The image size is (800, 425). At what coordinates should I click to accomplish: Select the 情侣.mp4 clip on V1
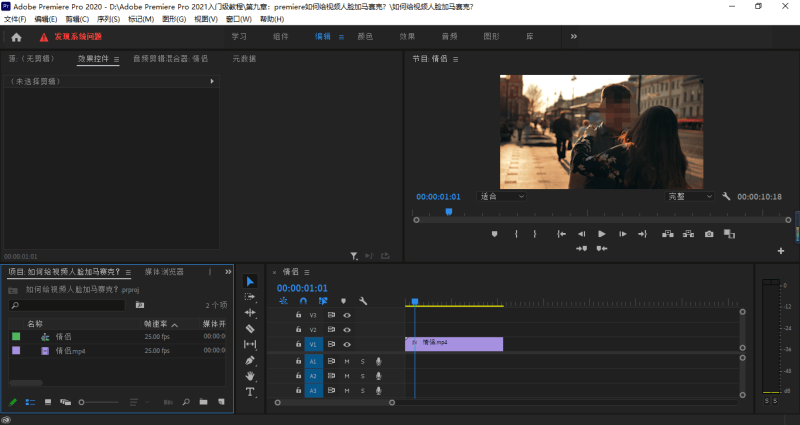454,344
